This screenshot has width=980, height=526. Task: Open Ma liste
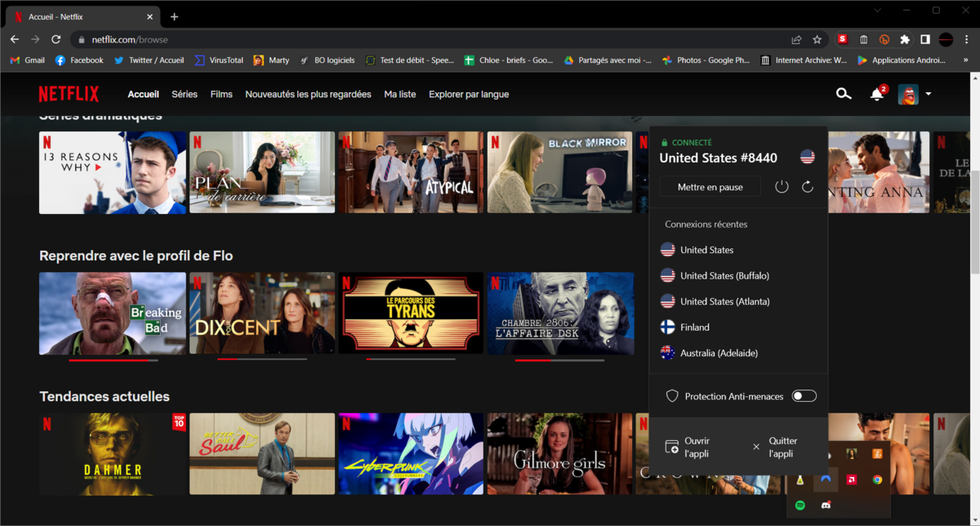(400, 94)
